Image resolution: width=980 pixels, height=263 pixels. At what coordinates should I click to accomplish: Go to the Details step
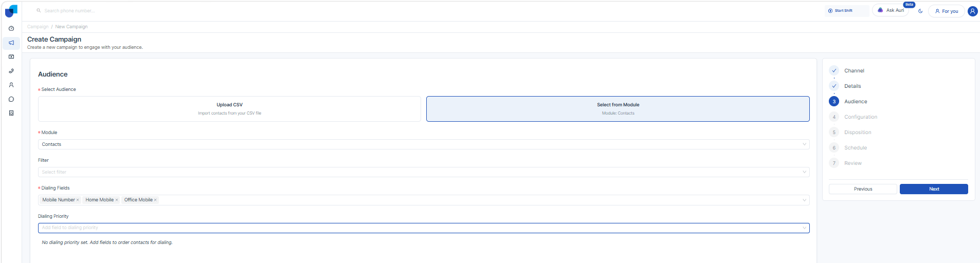(x=852, y=86)
